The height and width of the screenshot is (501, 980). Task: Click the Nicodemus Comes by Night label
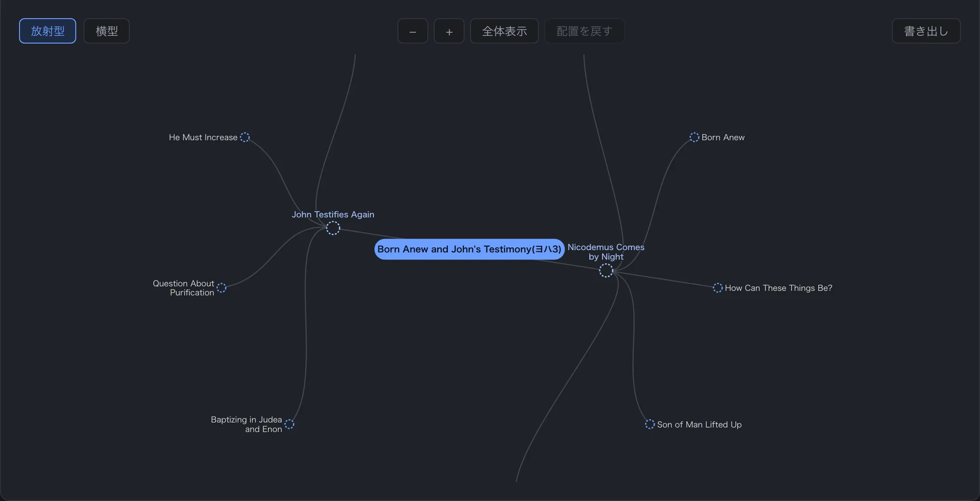coord(606,252)
